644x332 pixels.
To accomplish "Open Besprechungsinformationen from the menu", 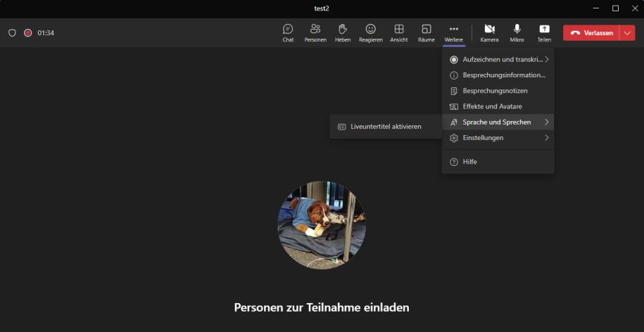I will tap(498, 75).
